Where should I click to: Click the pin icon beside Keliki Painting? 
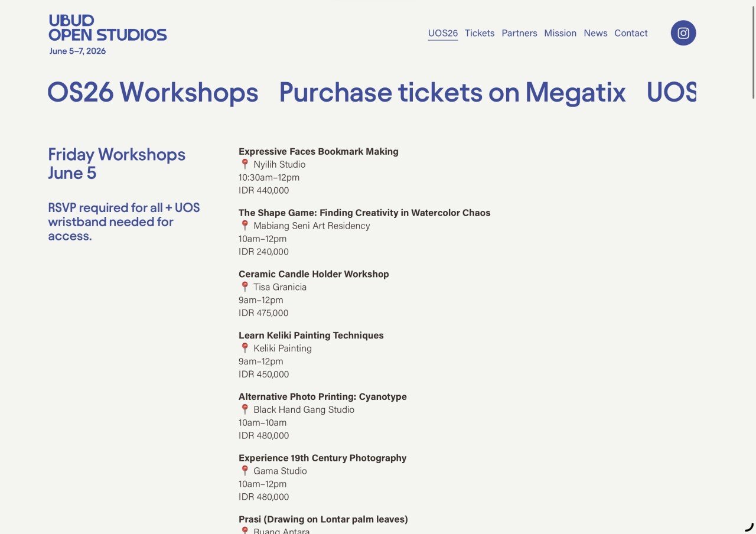click(x=245, y=349)
